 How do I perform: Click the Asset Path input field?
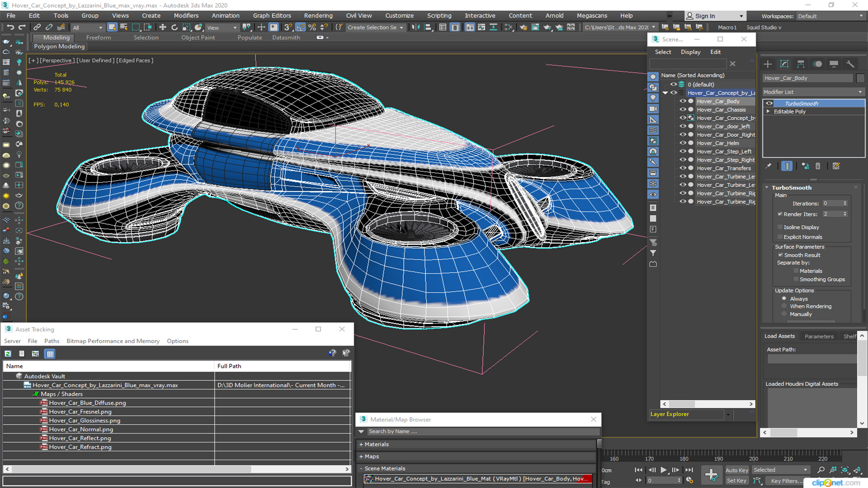point(811,359)
